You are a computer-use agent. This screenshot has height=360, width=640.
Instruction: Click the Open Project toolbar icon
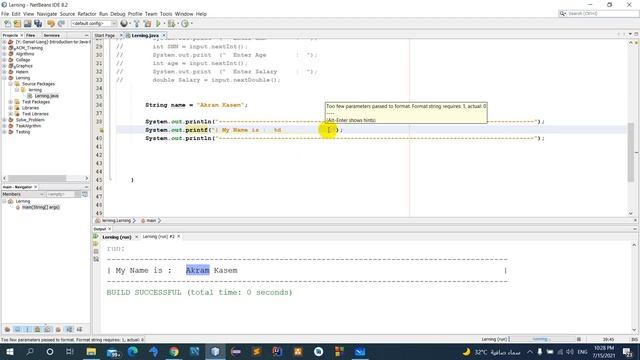pos(27,24)
